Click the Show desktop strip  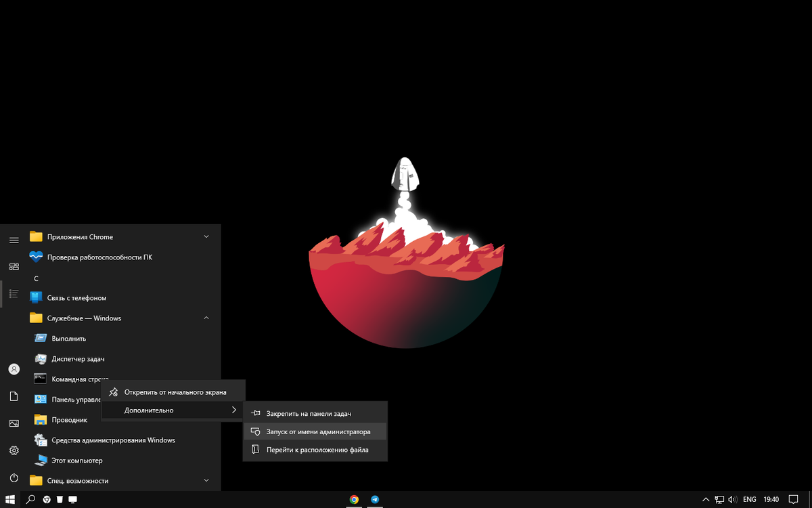coord(810,499)
